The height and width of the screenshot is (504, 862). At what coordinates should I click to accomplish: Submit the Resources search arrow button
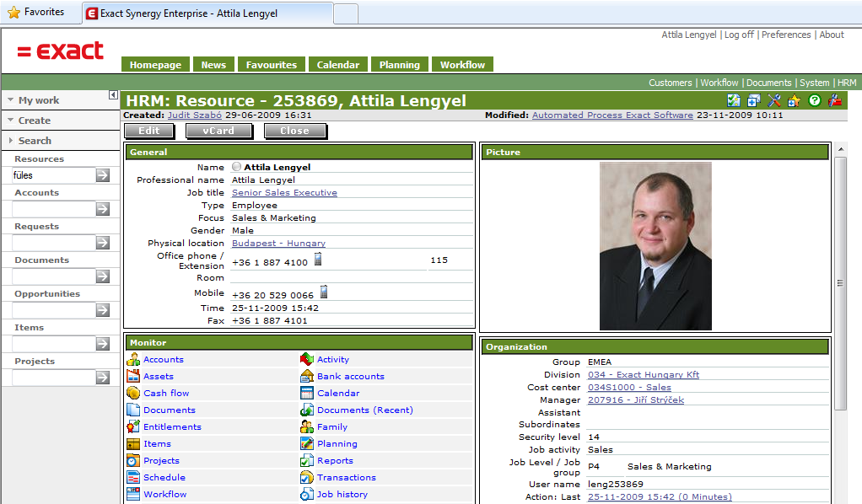(x=103, y=175)
